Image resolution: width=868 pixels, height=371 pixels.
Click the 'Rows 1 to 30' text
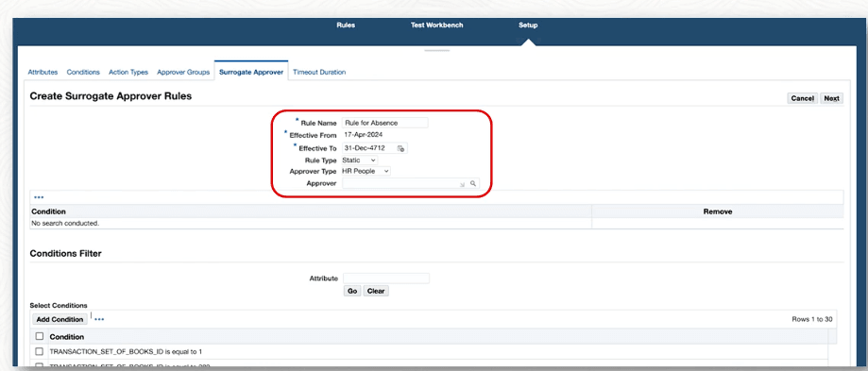(x=811, y=319)
